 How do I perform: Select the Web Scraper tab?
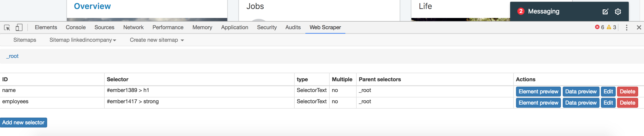point(325,28)
